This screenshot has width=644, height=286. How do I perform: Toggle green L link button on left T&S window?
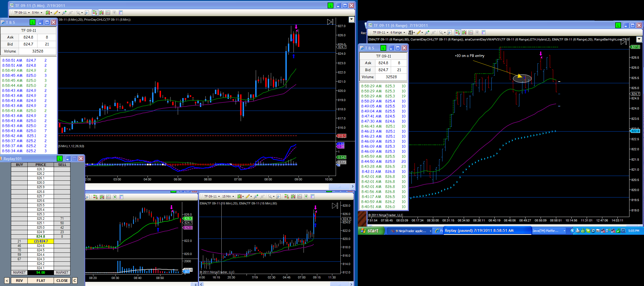click(x=32, y=22)
